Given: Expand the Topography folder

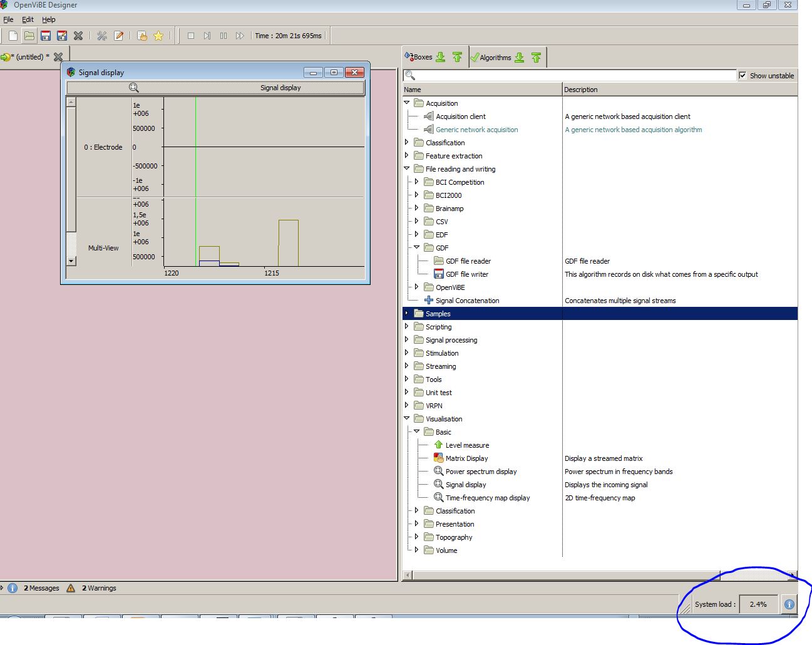Looking at the screenshot, I should pyautogui.click(x=417, y=537).
